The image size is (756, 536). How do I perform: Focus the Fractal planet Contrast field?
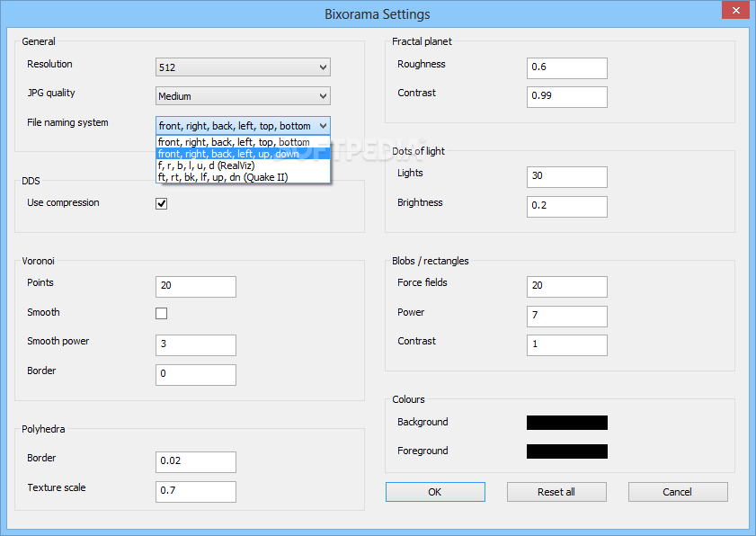coord(567,97)
